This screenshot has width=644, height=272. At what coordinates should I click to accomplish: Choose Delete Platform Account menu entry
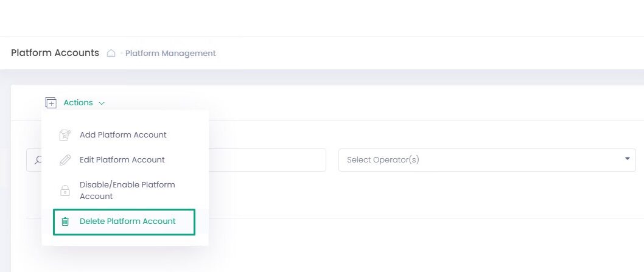pyautogui.click(x=127, y=221)
